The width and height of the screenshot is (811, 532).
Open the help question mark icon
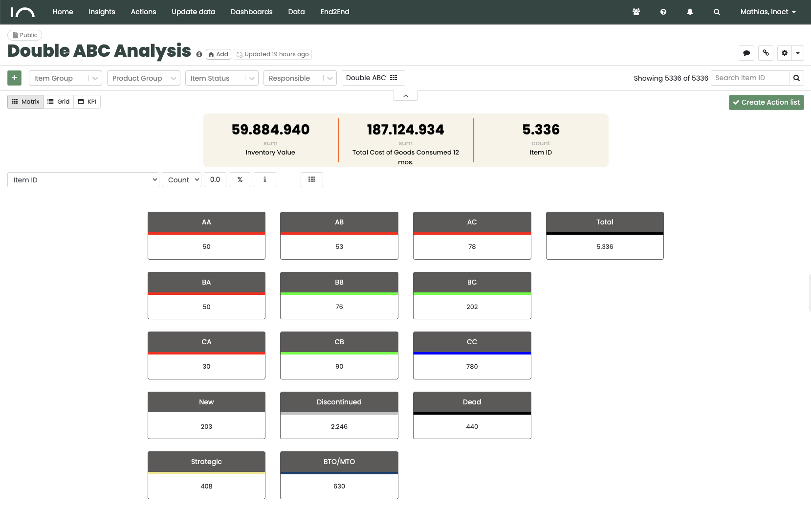(663, 12)
